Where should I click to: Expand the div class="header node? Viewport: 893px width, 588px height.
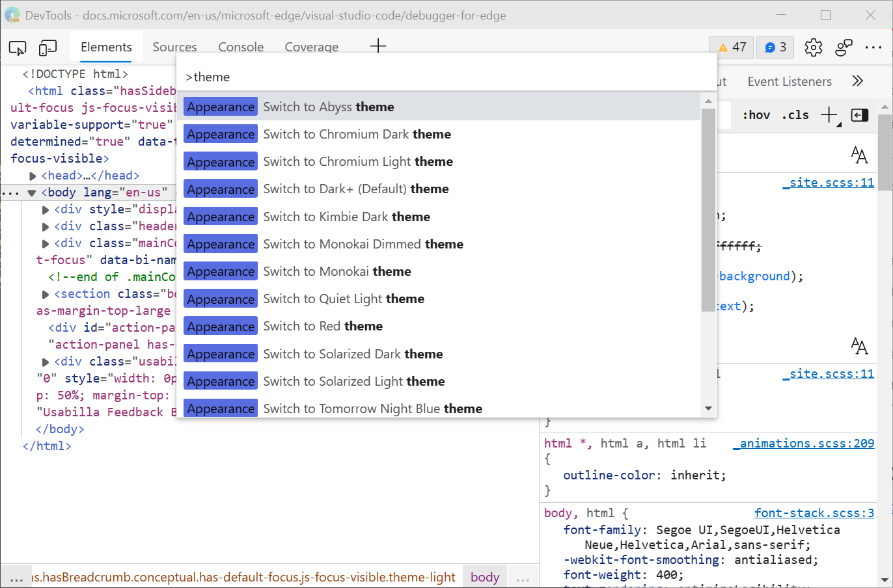pos(46,226)
